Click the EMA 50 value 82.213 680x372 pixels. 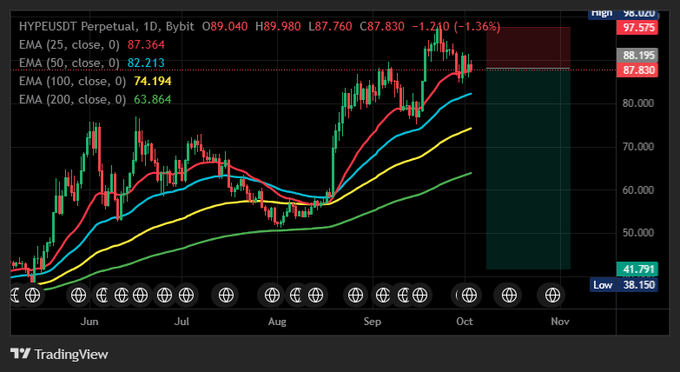(146, 63)
